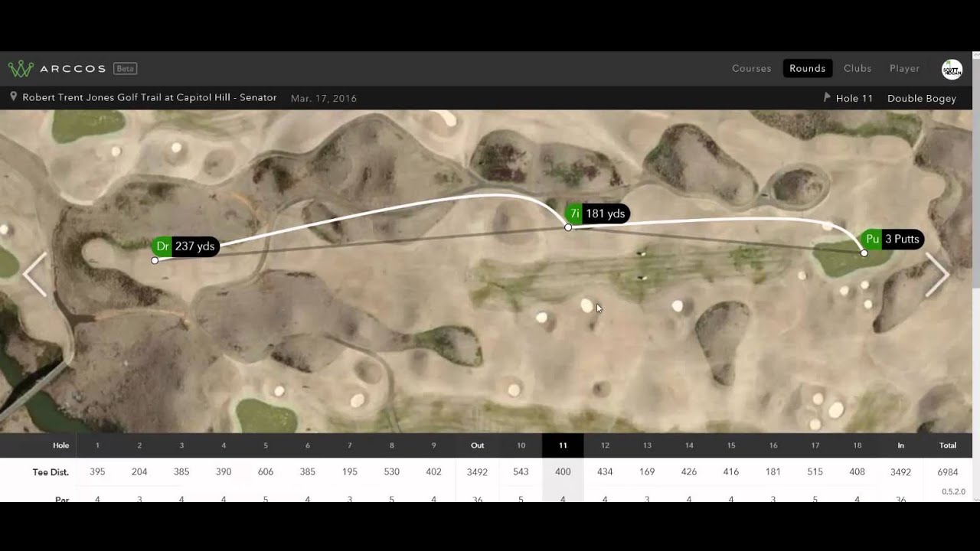Click tee distance 515 for hole 17

815,472
